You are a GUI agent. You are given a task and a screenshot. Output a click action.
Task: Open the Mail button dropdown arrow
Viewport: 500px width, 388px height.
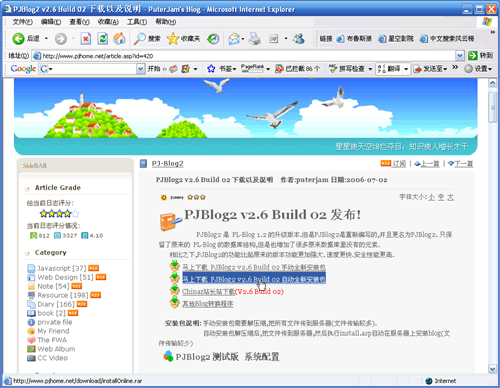pyautogui.click(x=243, y=39)
